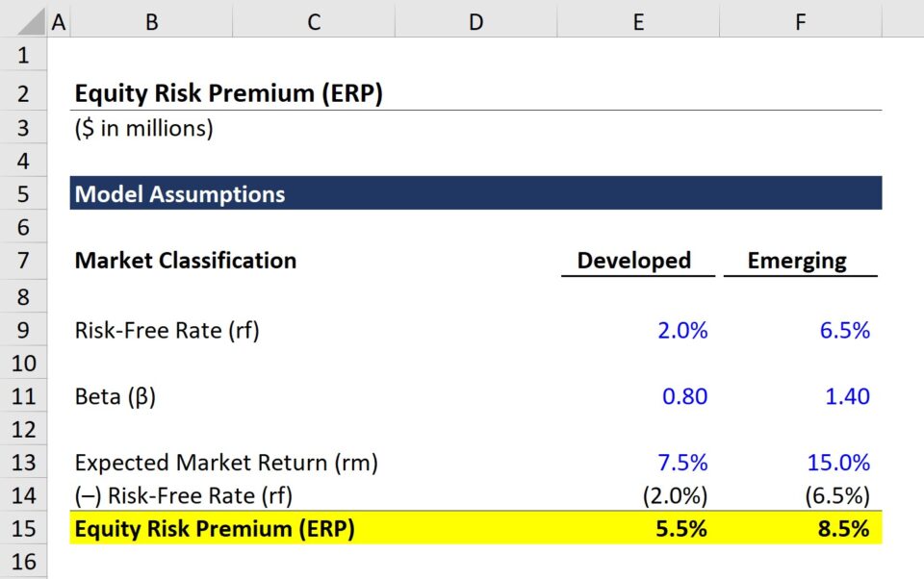
Task: Select column header D
Action: coord(475,19)
